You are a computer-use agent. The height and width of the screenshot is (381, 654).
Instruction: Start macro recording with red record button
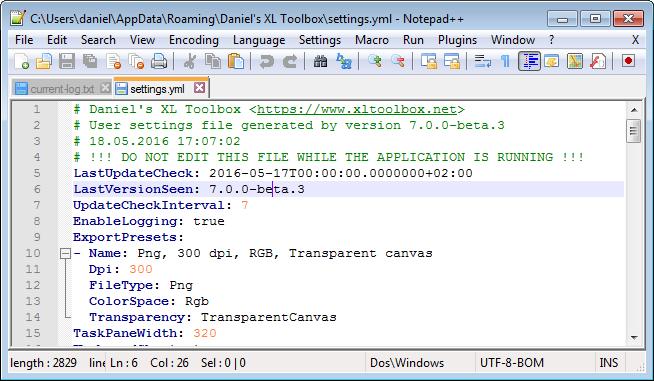tap(628, 61)
